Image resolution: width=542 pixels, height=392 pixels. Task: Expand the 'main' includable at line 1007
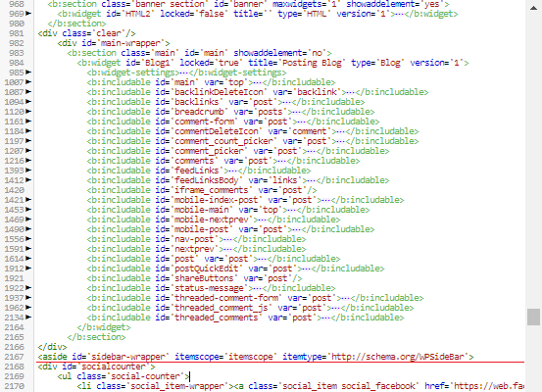tap(28, 82)
